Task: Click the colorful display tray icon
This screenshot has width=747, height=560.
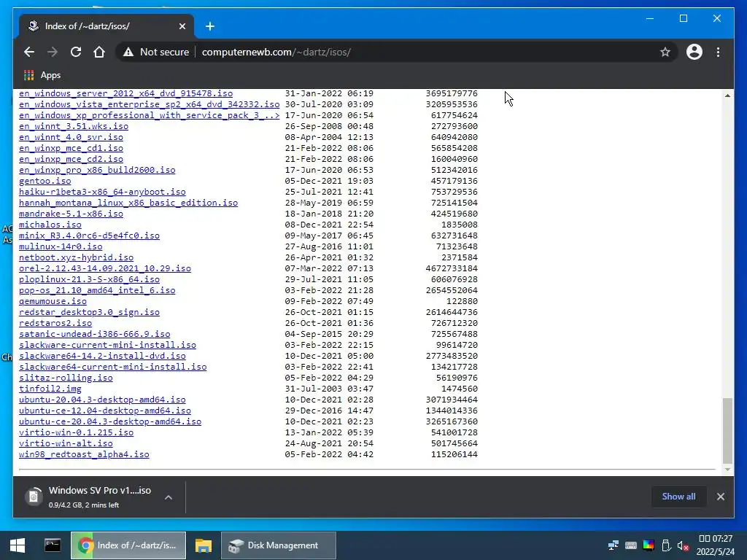Action: [x=649, y=545]
